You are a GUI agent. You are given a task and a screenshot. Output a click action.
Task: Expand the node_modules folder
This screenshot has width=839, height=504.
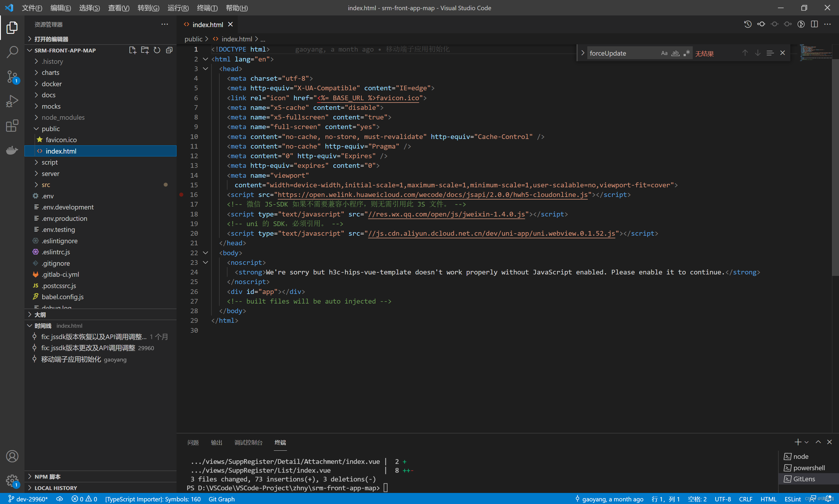[x=100, y=117]
